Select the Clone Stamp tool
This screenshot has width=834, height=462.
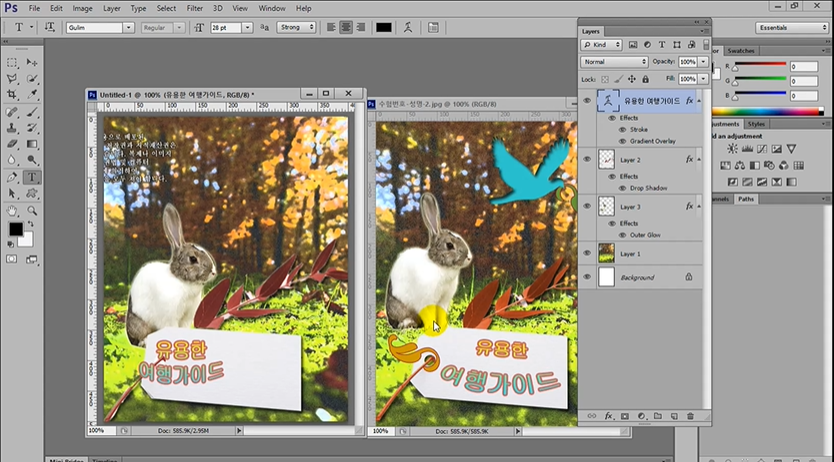(12, 128)
